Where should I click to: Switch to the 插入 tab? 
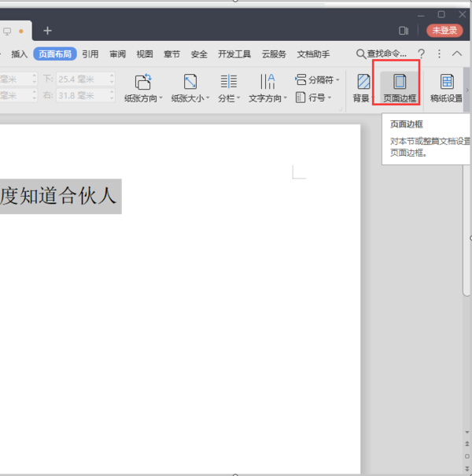coord(20,54)
